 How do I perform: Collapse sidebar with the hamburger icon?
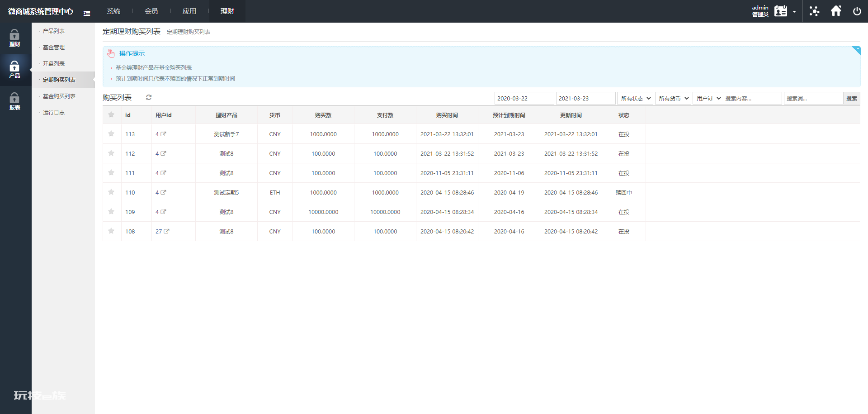click(x=87, y=13)
